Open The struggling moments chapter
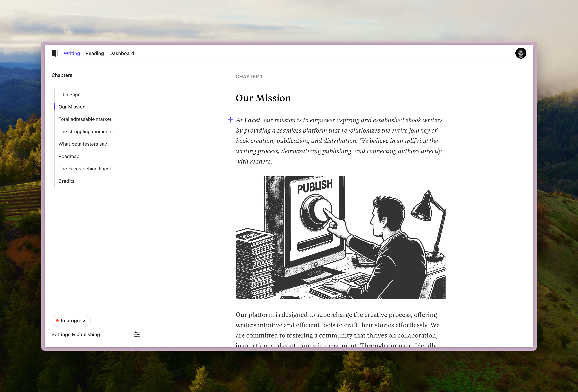578x392 pixels. (85, 132)
